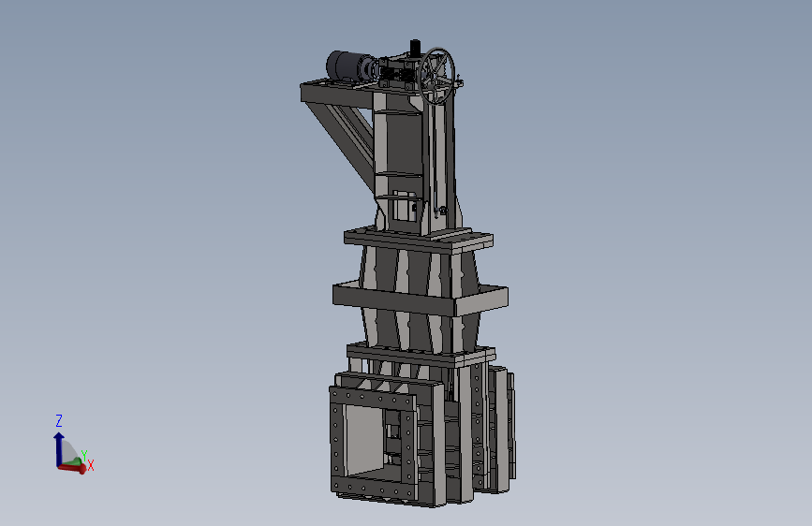Select the upper platform plate below tower
The image size is (812, 526).
pos(419,241)
